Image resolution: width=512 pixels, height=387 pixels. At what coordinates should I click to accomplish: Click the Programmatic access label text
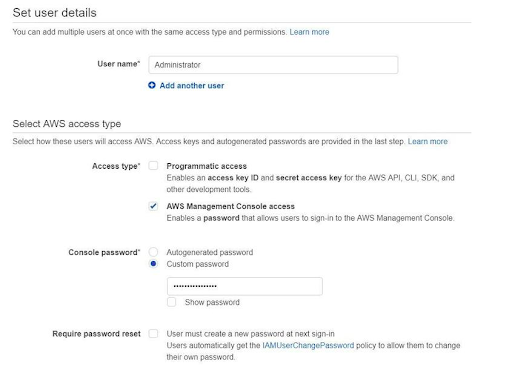(x=207, y=166)
